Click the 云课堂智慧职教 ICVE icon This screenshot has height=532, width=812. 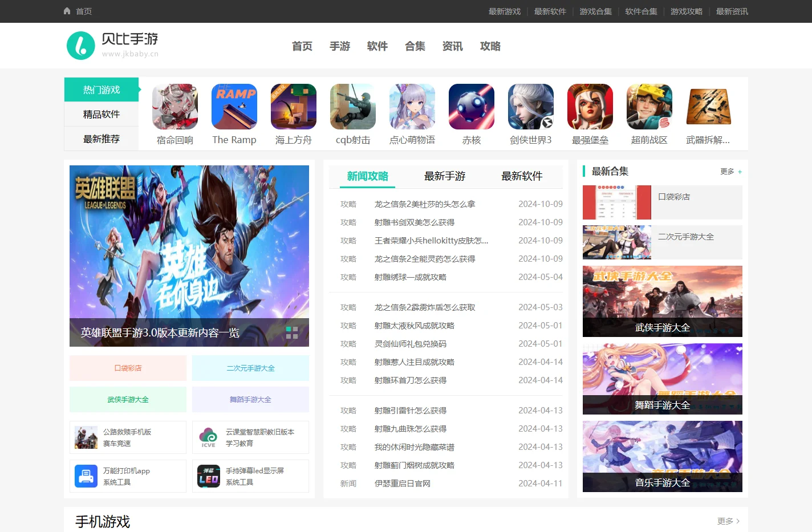(209, 437)
